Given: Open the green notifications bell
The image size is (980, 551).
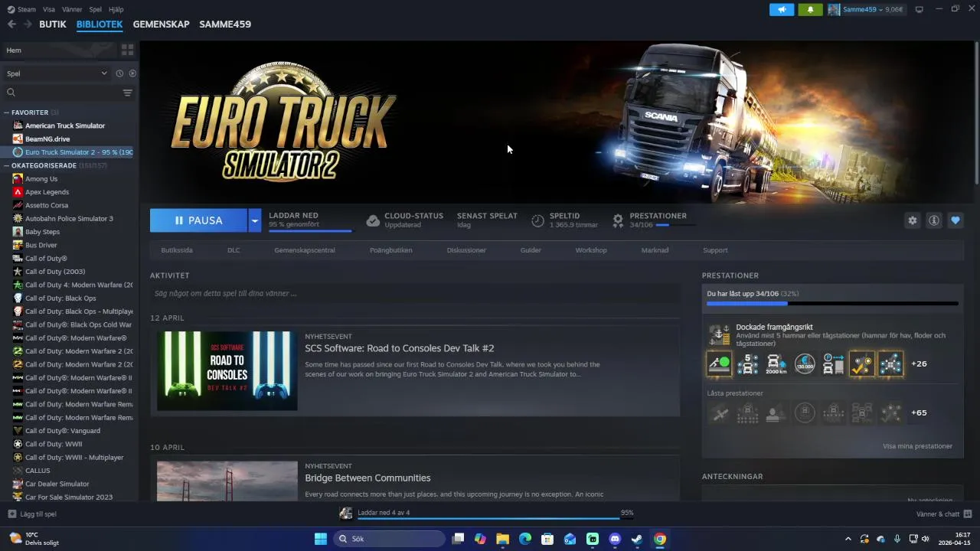Looking at the screenshot, I should 810,9.
